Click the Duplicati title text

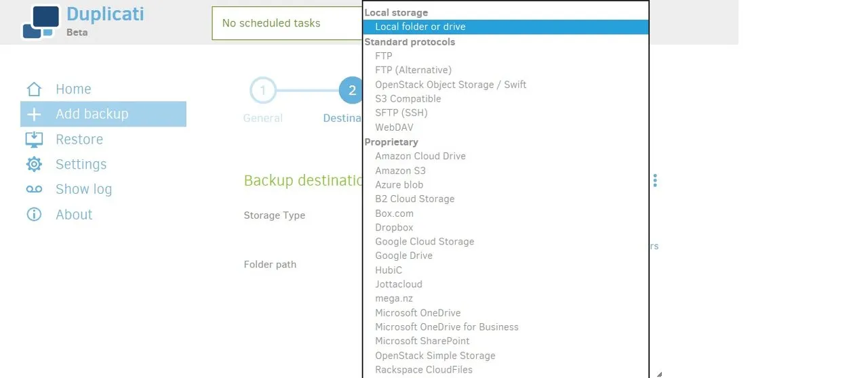point(105,14)
